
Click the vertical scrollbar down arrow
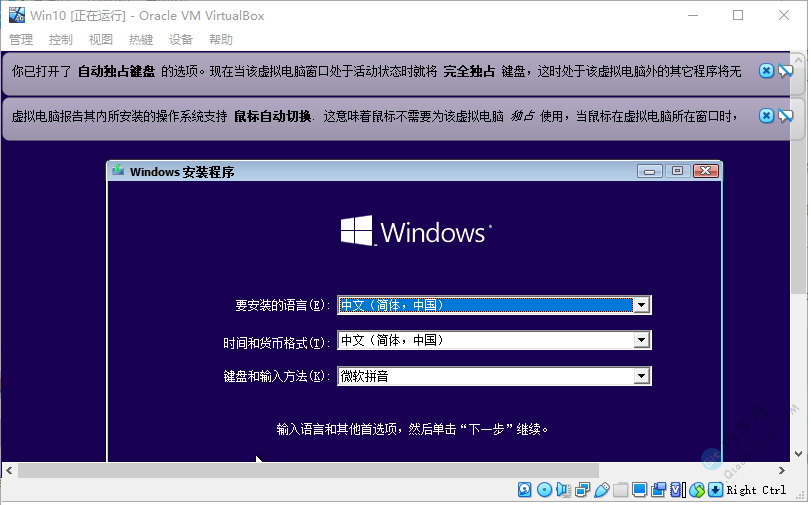click(x=798, y=454)
